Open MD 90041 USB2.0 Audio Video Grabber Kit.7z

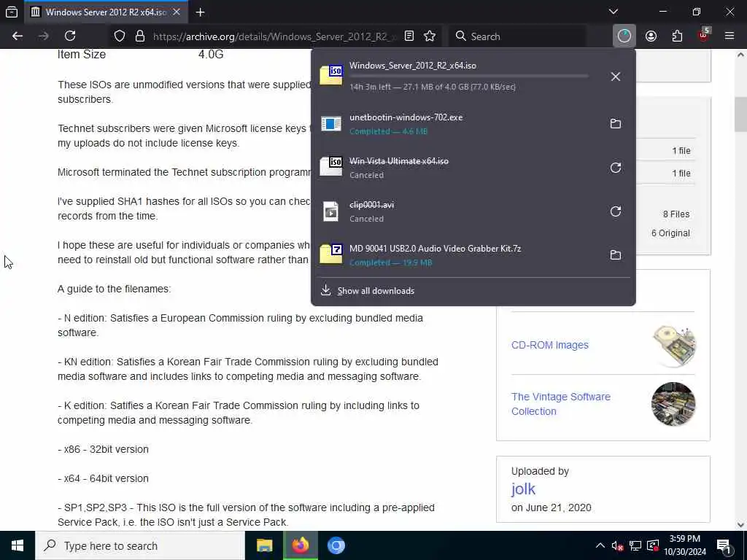(457, 255)
